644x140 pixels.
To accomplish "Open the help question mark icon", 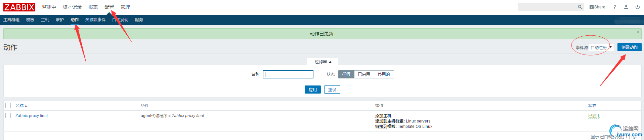I will (615, 7).
